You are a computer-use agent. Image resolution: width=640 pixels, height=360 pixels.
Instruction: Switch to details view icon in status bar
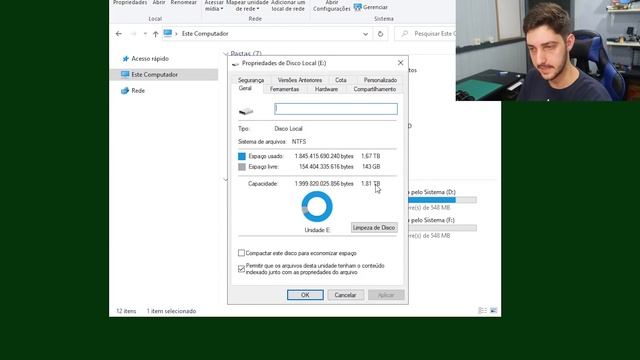pos(482,311)
